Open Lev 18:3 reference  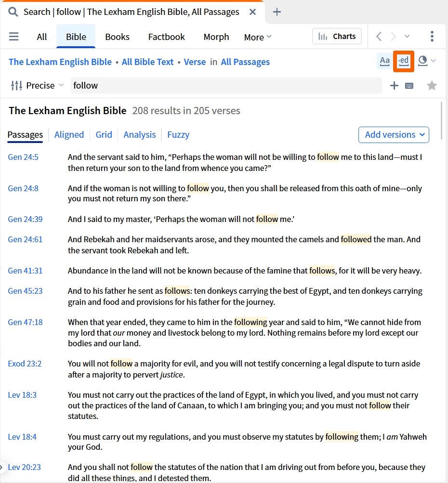coord(22,395)
